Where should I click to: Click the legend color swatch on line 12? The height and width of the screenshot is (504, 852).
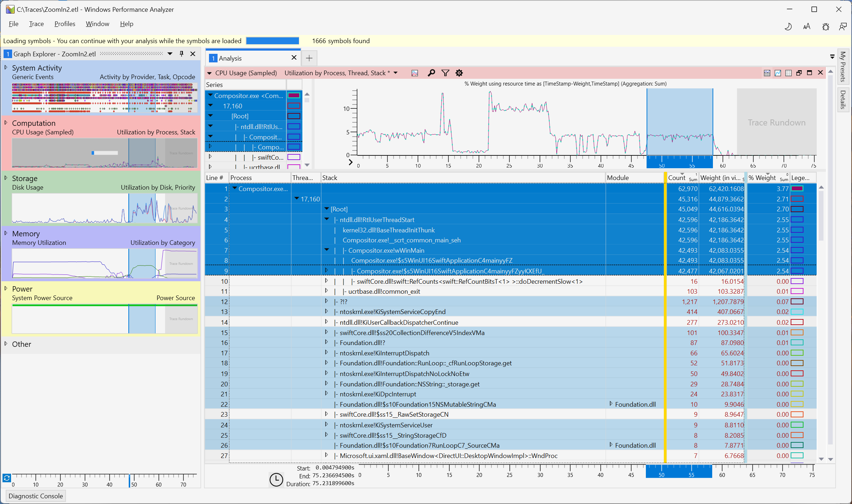(797, 302)
